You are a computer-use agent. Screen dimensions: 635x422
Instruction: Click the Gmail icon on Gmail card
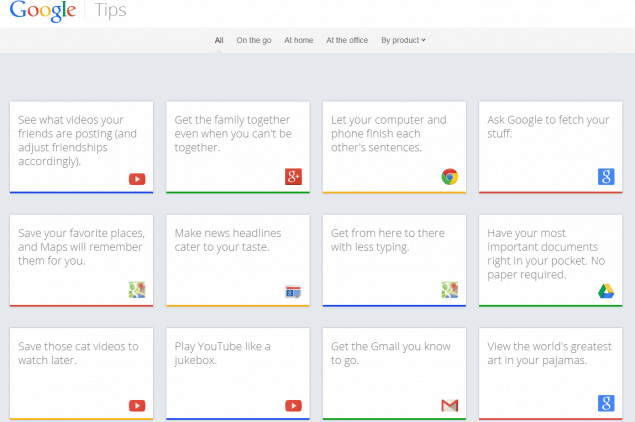click(450, 405)
